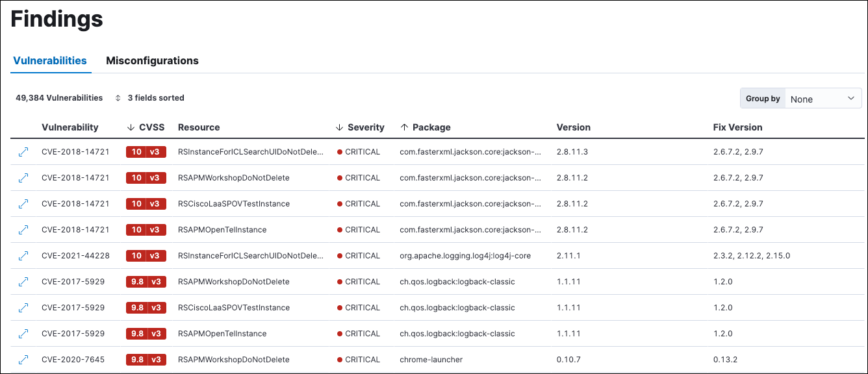The height and width of the screenshot is (374, 868).
Task: Toggle the Severity column sort direction
Action: pyautogui.click(x=339, y=127)
